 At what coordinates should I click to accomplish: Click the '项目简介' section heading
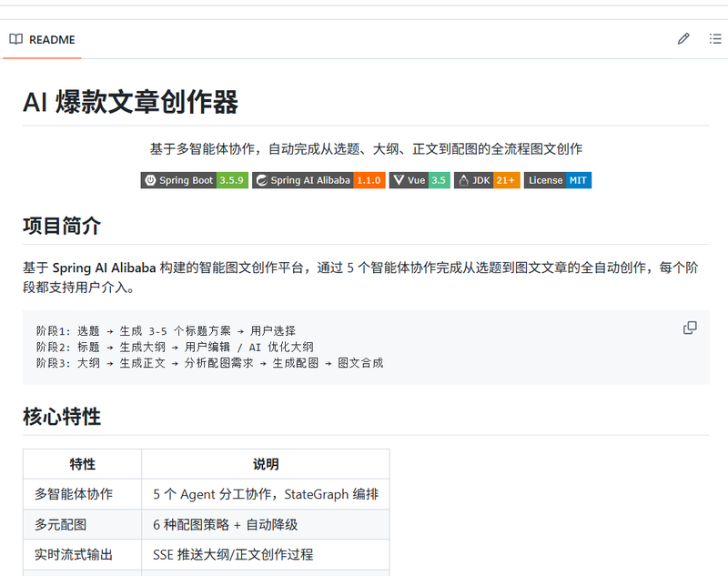(x=62, y=226)
